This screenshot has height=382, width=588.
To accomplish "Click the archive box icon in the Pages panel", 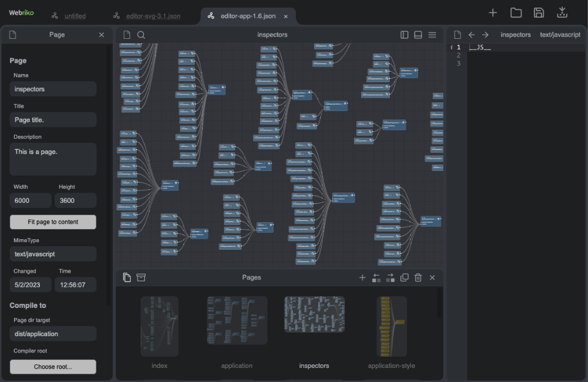I will click(x=141, y=277).
